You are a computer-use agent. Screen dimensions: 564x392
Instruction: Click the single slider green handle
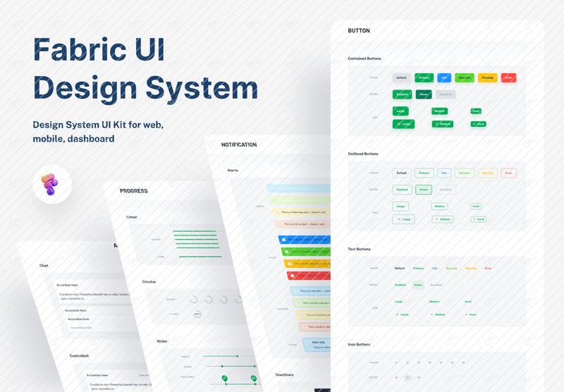pyautogui.click(x=237, y=356)
